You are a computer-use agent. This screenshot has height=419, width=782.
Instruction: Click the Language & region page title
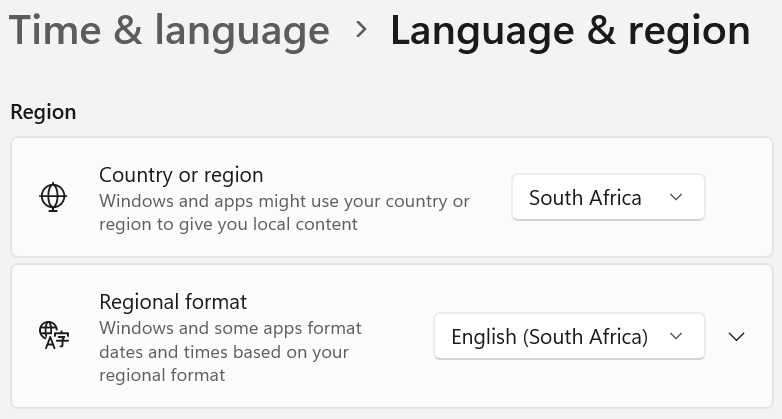[x=570, y=31]
